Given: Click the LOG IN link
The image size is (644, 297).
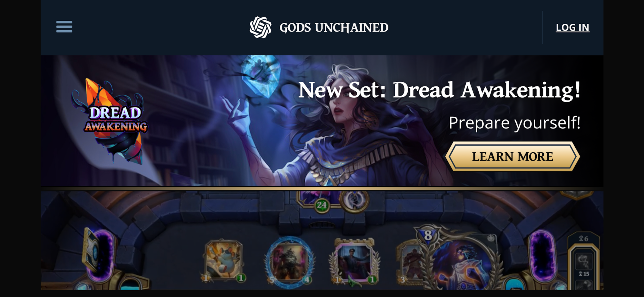Looking at the screenshot, I should 572,27.
